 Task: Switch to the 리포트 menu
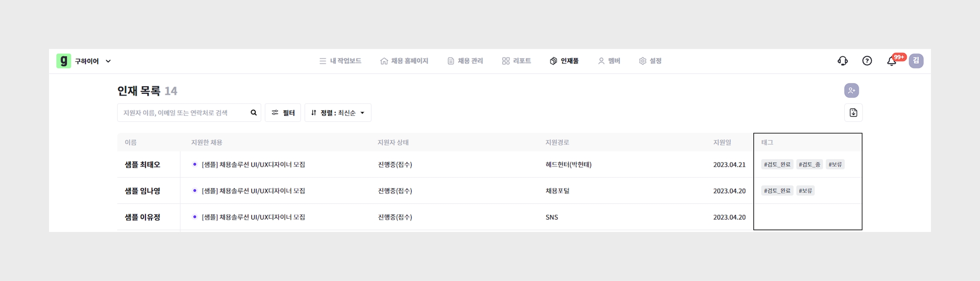point(516,61)
